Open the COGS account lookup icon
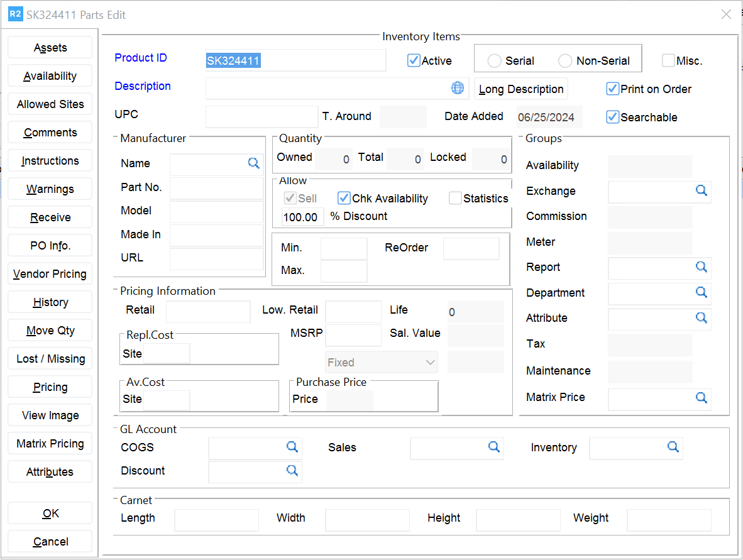This screenshot has height=560, width=743. (292, 447)
